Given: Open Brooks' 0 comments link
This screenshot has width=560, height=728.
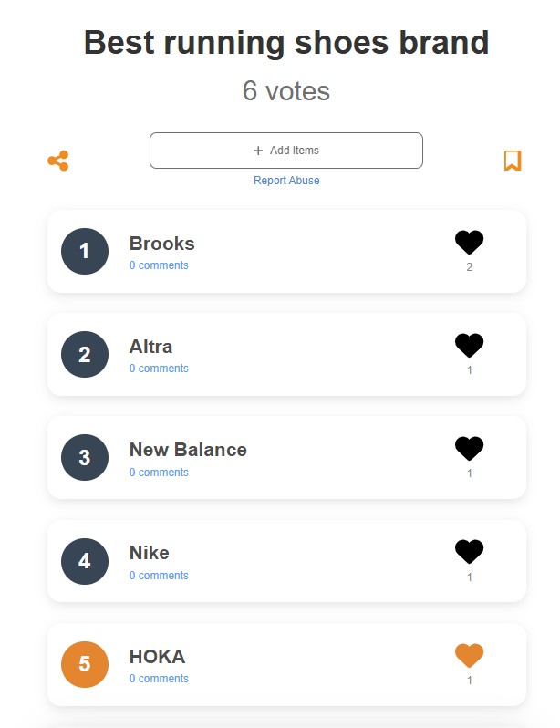Looking at the screenshot, I should (x=159, y=265).
